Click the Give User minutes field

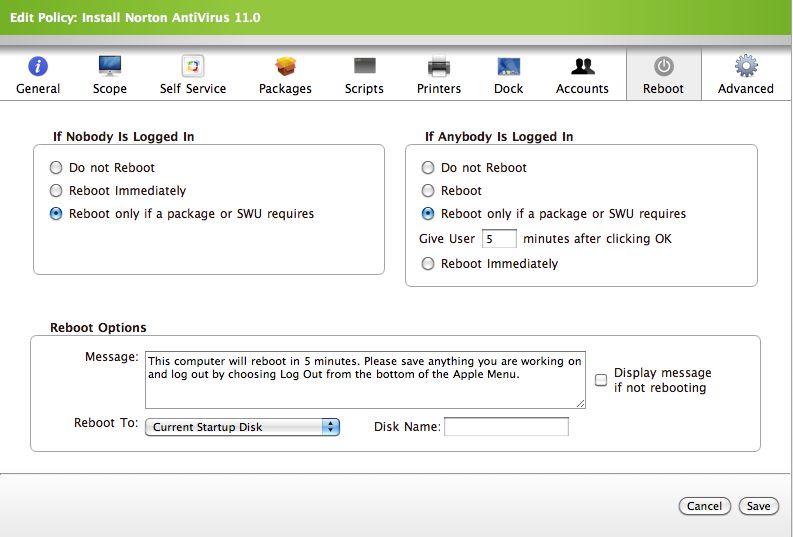pos(499,239)
